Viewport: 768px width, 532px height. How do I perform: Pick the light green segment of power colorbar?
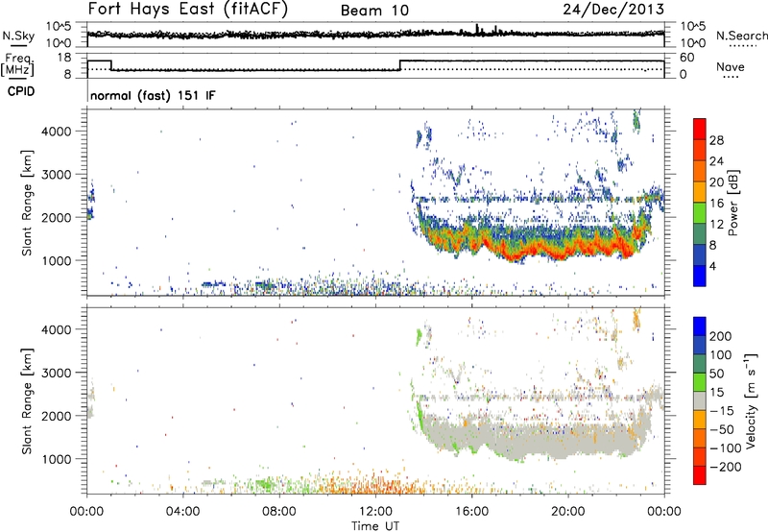[x=700, y=212]
